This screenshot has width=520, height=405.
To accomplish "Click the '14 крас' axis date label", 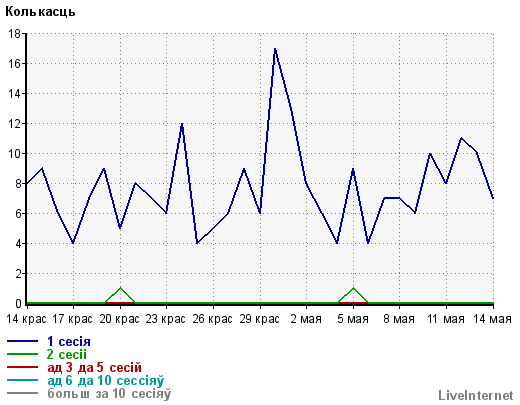I will point(26,319).
